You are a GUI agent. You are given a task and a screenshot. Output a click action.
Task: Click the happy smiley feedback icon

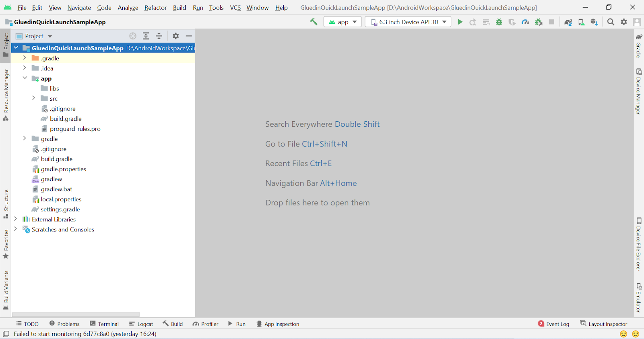(x=623, y=334)
